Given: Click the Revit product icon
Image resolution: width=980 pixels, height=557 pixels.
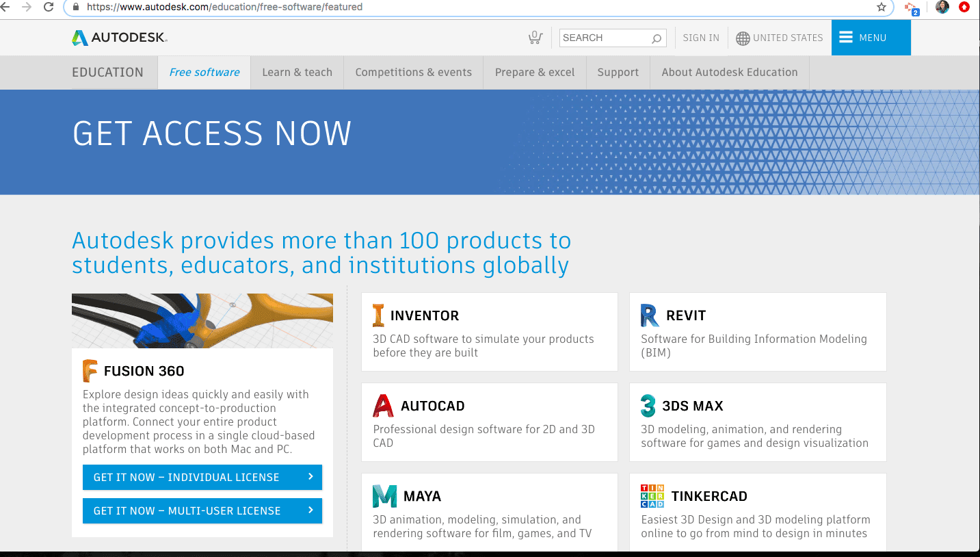Looking at the screenshot, I should 650,315.
